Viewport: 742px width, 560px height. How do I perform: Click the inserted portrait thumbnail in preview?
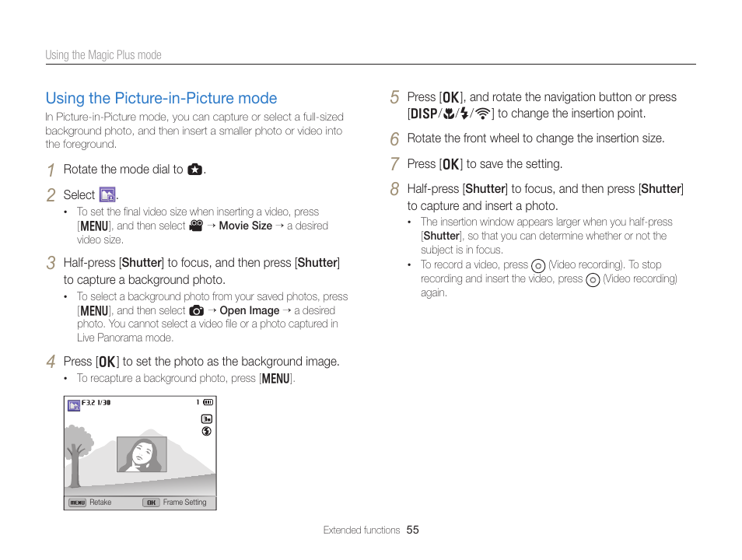tap(142, 454)
